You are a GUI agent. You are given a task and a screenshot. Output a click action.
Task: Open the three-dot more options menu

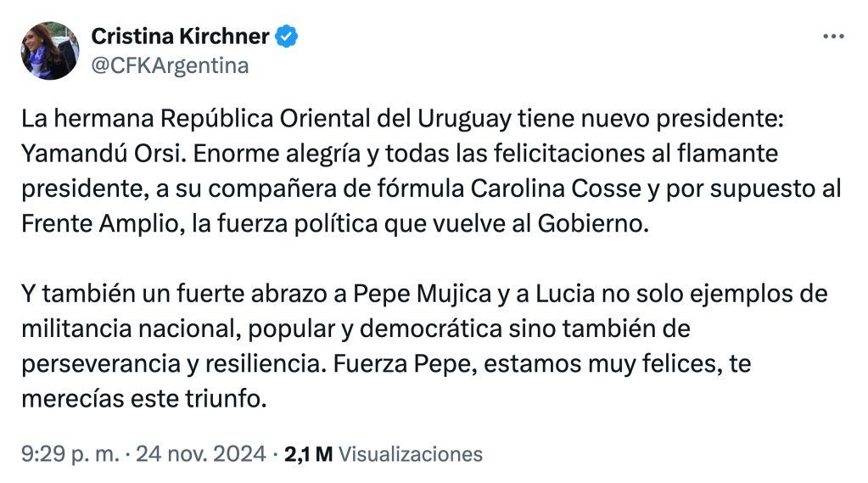click(834, 37)
